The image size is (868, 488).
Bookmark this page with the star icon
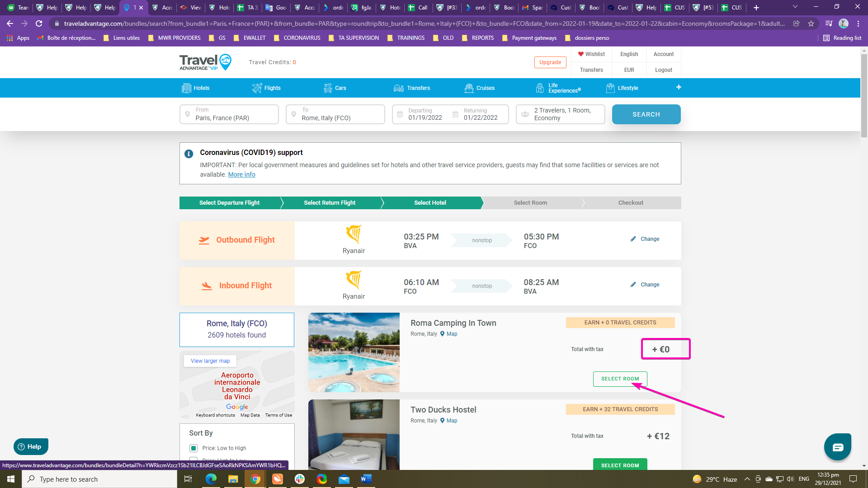(x=811, y=23)
